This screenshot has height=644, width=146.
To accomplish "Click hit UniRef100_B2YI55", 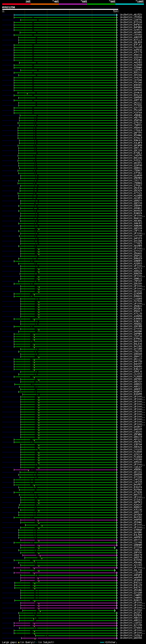I will [131, 625].
